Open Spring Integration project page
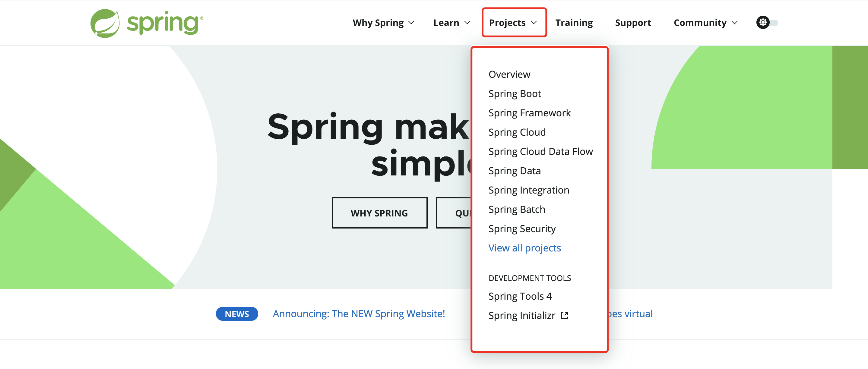 click(x=528, y=190)
